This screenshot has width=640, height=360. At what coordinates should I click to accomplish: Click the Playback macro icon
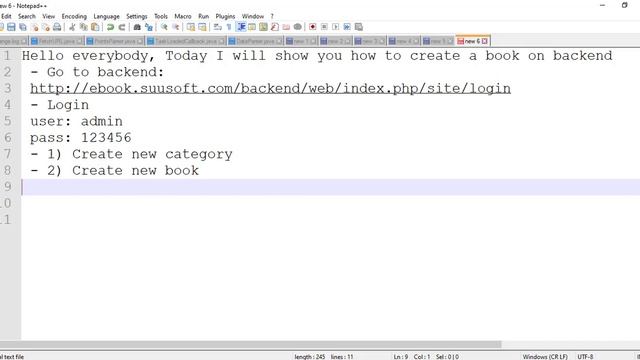[336, 27]
